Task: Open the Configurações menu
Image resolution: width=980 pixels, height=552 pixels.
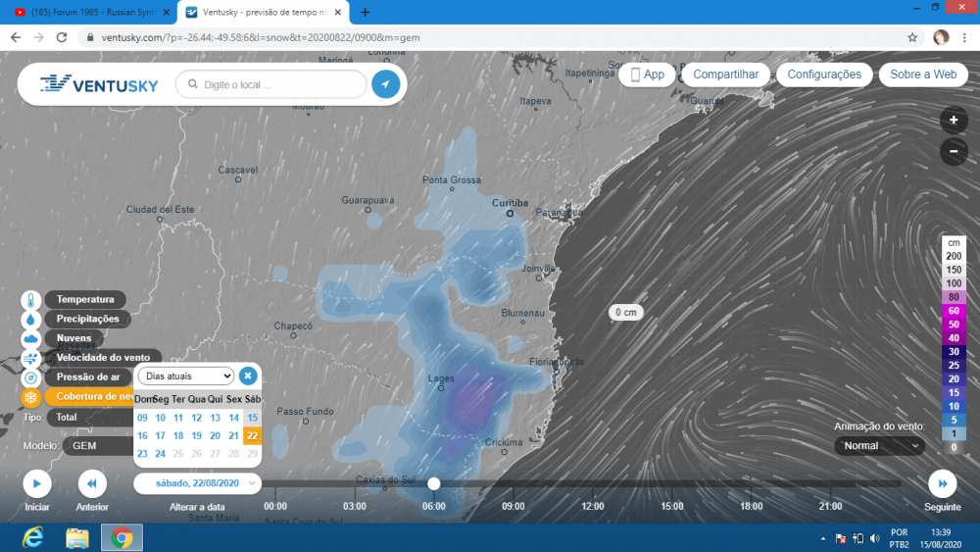Action: coord(824,75)
